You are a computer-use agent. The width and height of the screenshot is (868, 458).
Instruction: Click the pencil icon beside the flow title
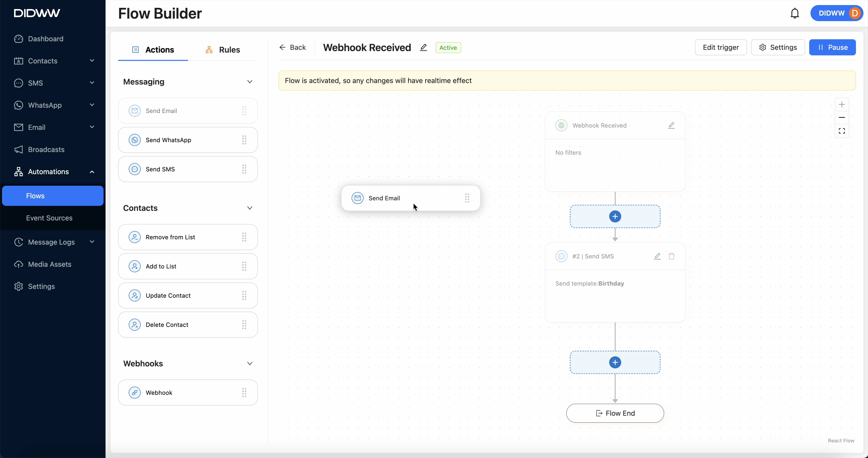423,47
